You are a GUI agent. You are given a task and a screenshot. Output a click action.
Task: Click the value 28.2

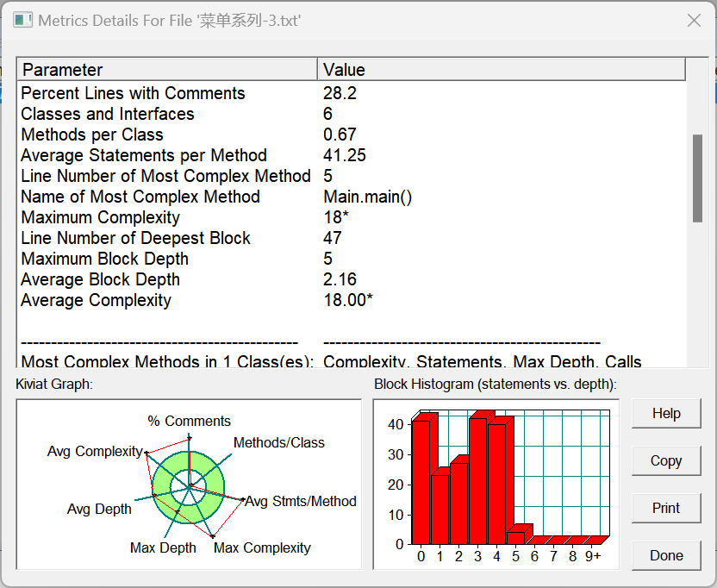click(340, 93)
